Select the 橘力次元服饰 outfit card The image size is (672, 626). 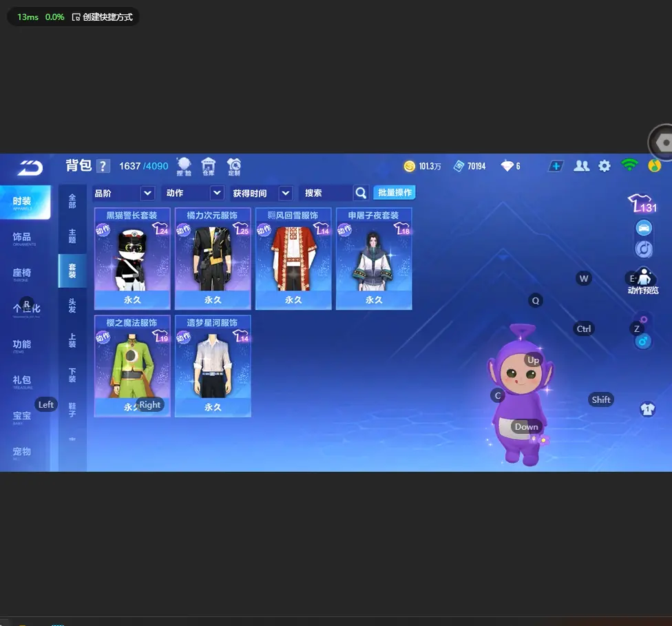[213, 258]
